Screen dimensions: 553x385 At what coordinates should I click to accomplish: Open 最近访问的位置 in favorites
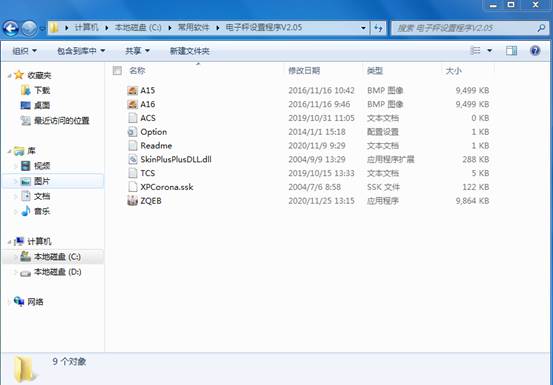(x=61, y=121)
